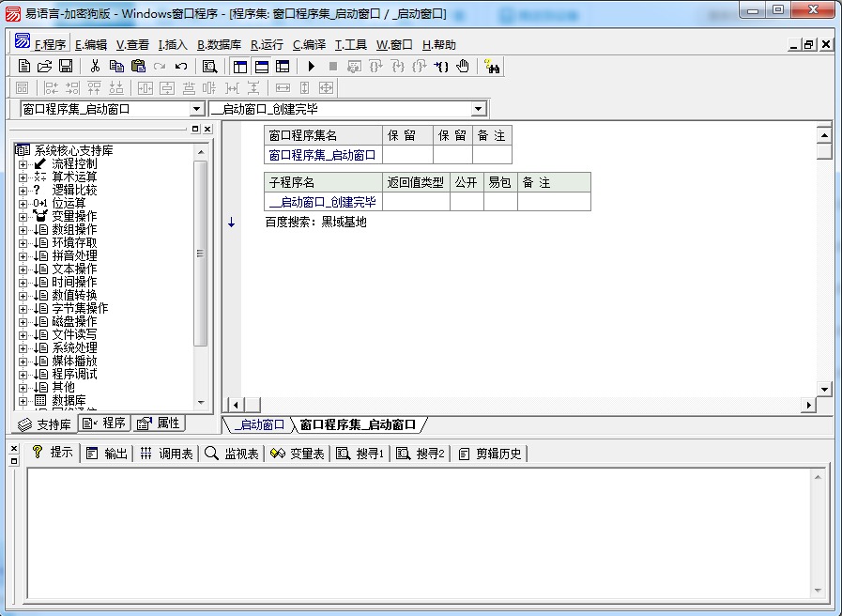Click the center horizontally icon

[145, 87]
